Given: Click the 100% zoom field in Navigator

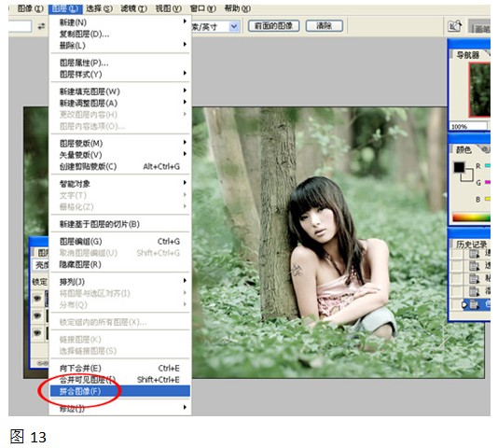Looking at the screenshot, I should [468, 126].
